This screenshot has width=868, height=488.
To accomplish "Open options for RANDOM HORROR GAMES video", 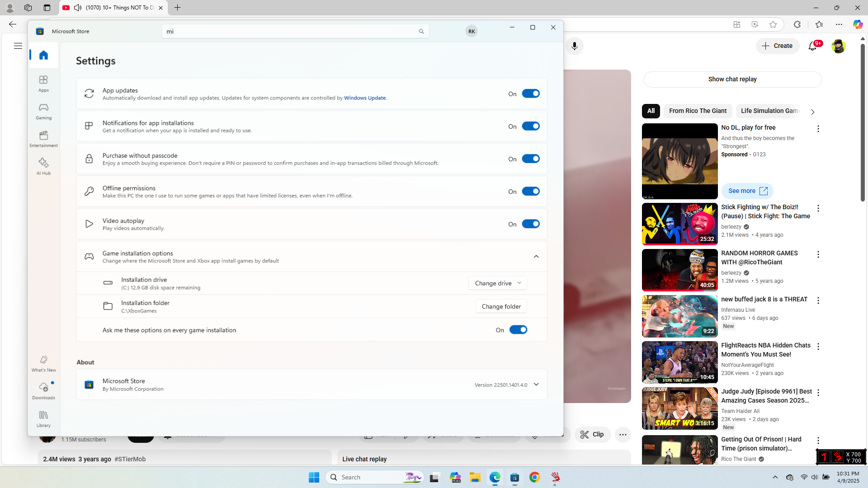I will [x=818, y=254].
